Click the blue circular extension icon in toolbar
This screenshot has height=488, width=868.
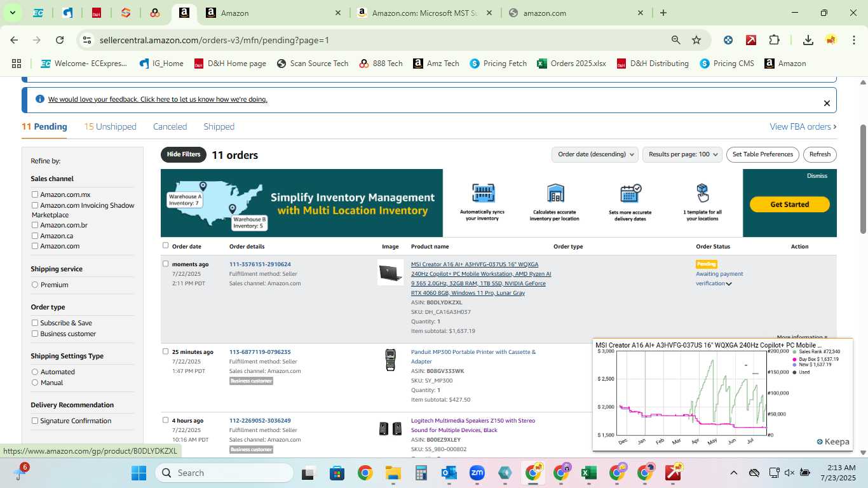[x=728, y=40]
